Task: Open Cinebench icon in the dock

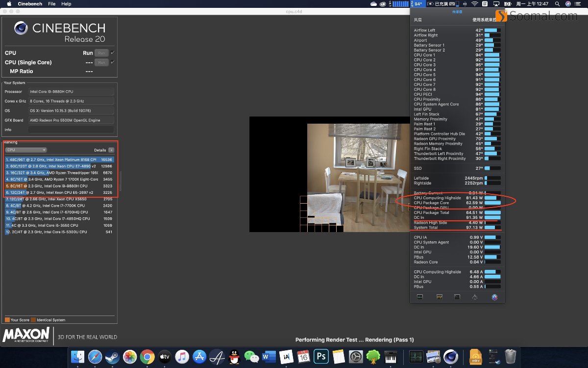Action: click(450, 356)
